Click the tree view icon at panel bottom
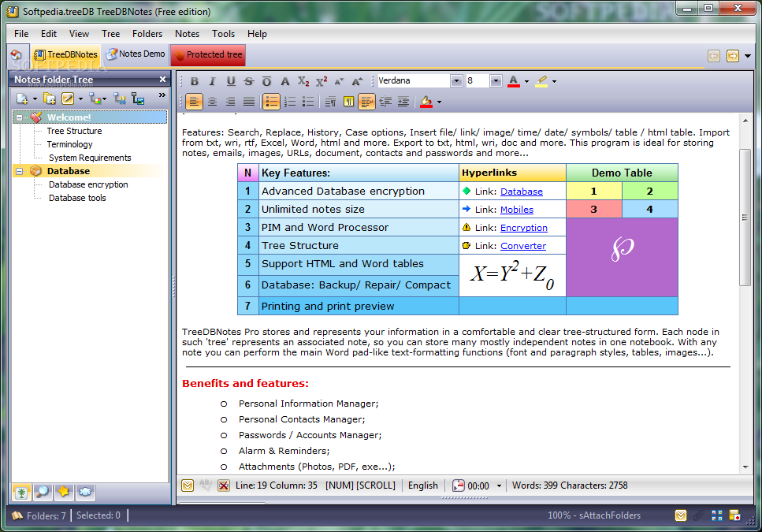 click(x=21, y=492)
